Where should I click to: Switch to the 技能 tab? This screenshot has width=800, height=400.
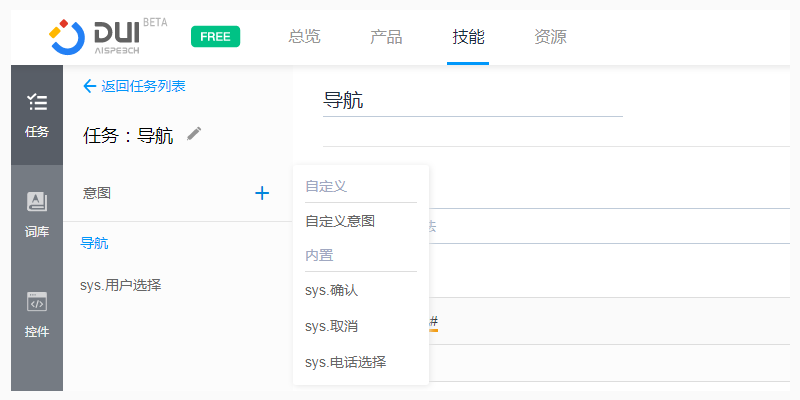(x=468, y=37)
